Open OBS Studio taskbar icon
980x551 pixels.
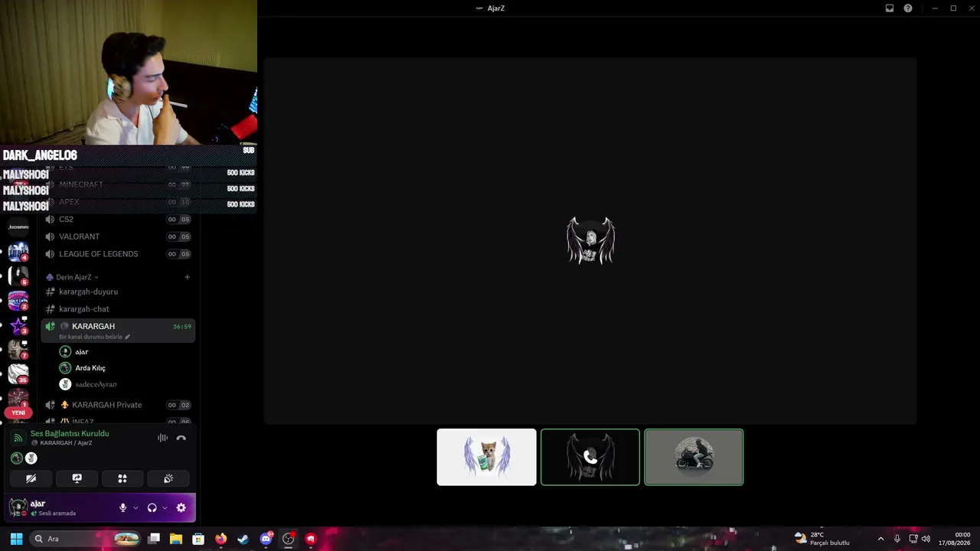[x=288, y=539]
